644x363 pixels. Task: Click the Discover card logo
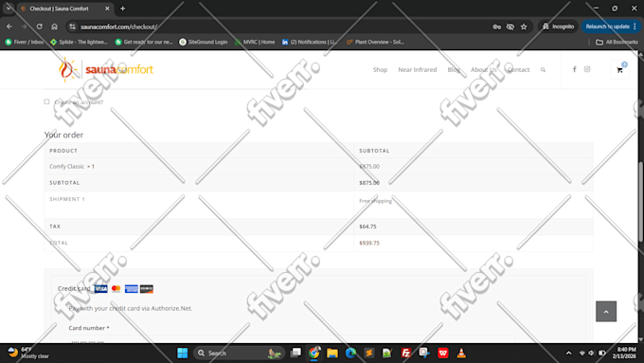click(x=147, y=289)
